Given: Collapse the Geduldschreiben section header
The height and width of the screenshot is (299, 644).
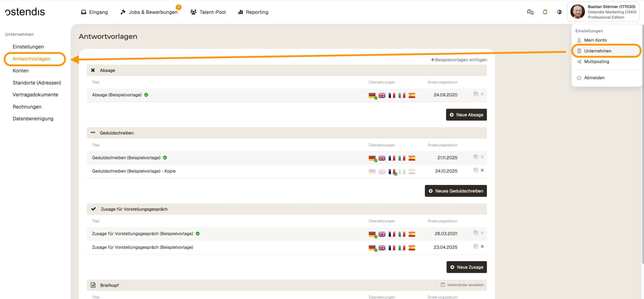Looking at the screenshot, I should [116, 133].
